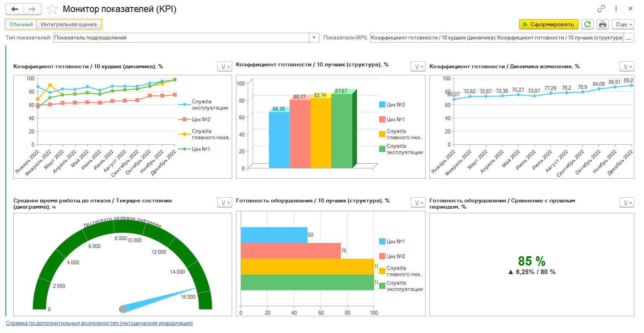This screenshot has height=333, width=644.
Task: Switch to the Обычный tab
Action: 21,24
